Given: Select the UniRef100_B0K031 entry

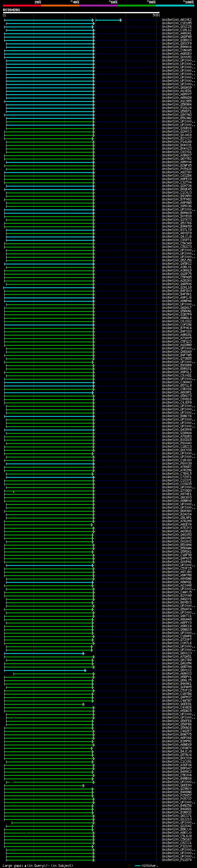Looking at the screenshot, I should (x=177, y=145).
